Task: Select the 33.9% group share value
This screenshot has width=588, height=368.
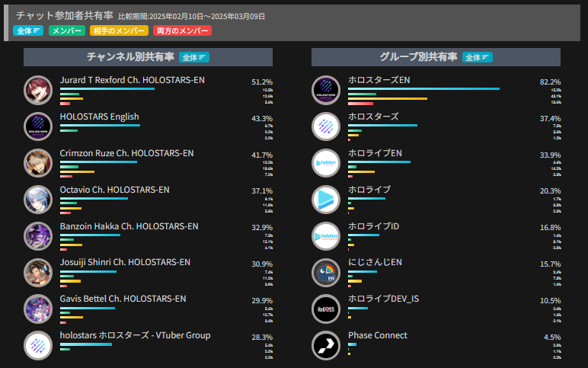Action: [x=550, y=155]
